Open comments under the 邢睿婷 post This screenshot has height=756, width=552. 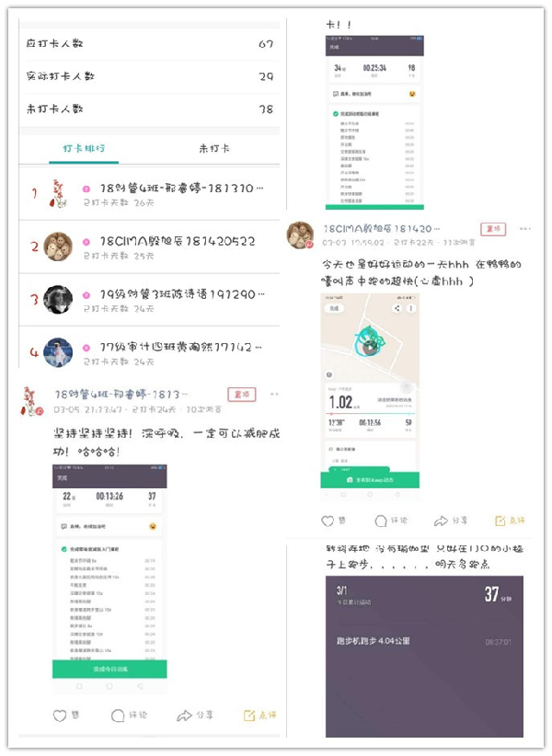(x=118, y=716)
